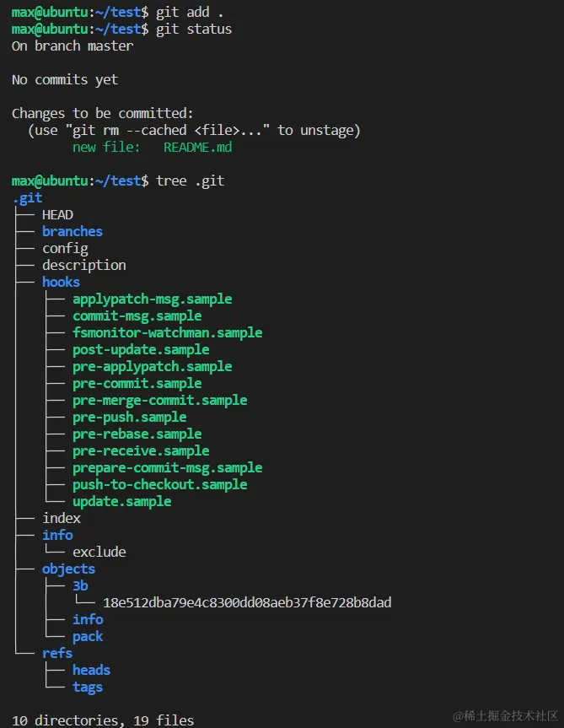
Task: Click the 'git status' command text
Action: (x=193, y=29)
